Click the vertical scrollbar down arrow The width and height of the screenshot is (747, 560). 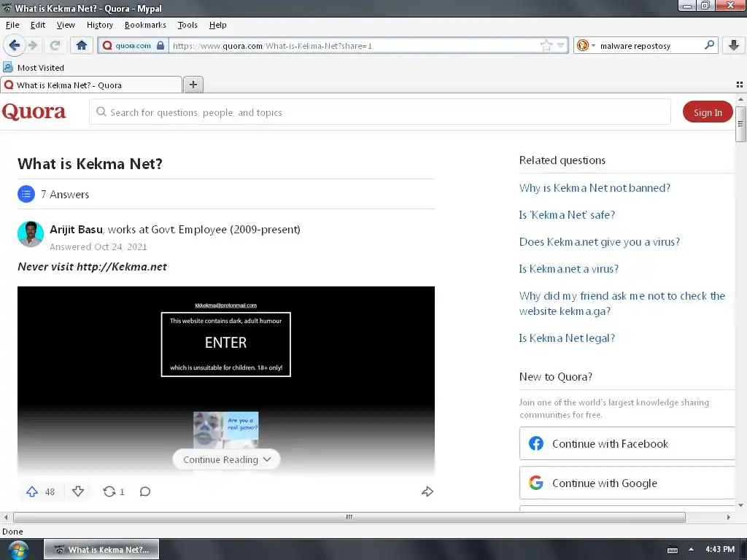coord(740,505)
